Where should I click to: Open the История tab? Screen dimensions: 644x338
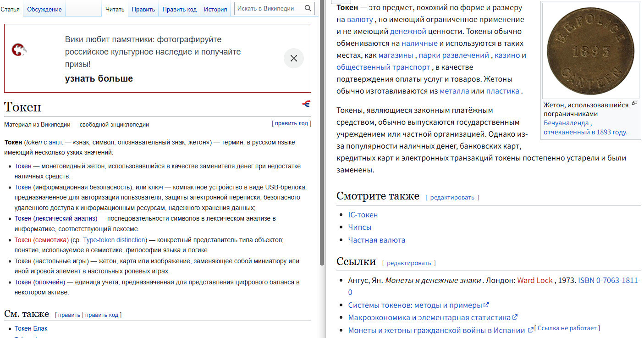pos(215,9)
